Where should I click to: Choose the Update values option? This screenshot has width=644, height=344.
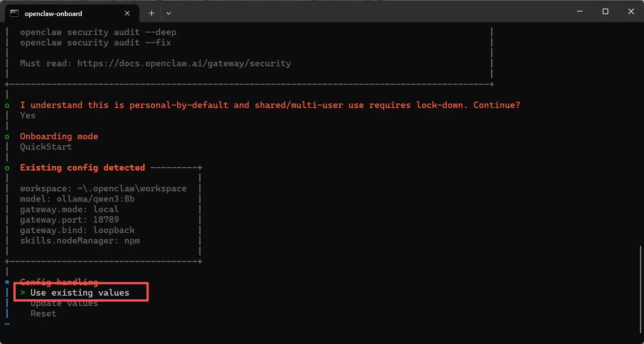64,303
